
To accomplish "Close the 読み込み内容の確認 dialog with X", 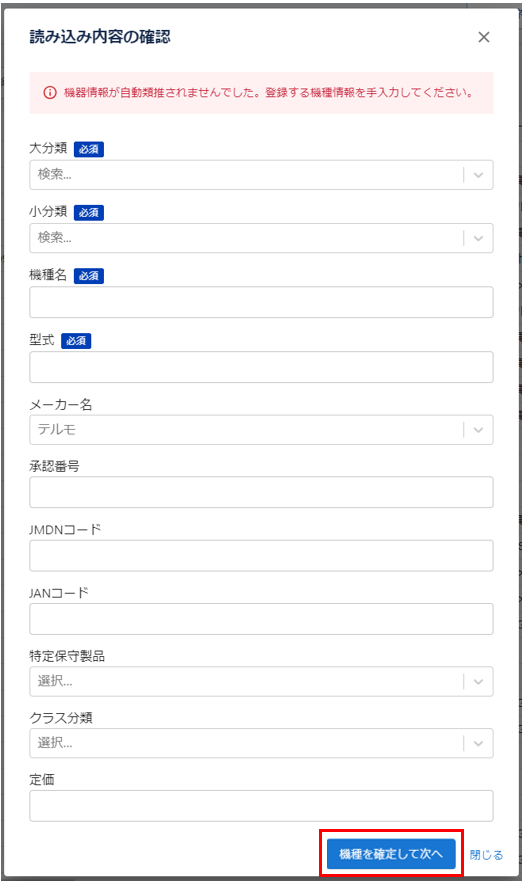I will [x=484, y=37].
